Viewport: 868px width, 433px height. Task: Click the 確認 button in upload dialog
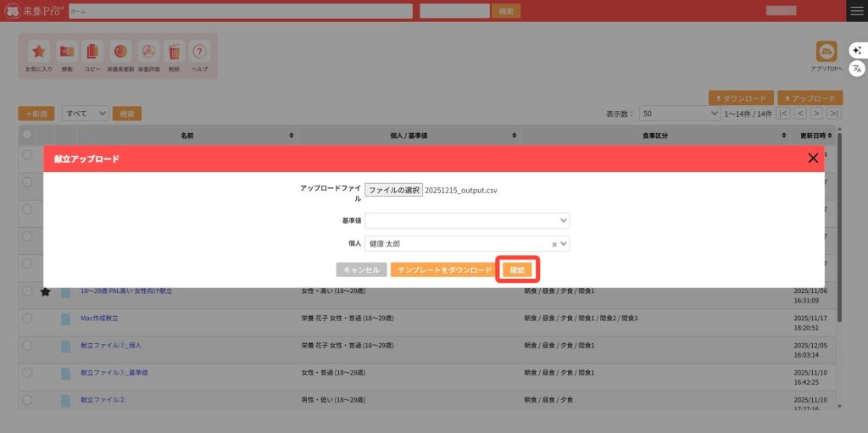[x=517, y=269]
